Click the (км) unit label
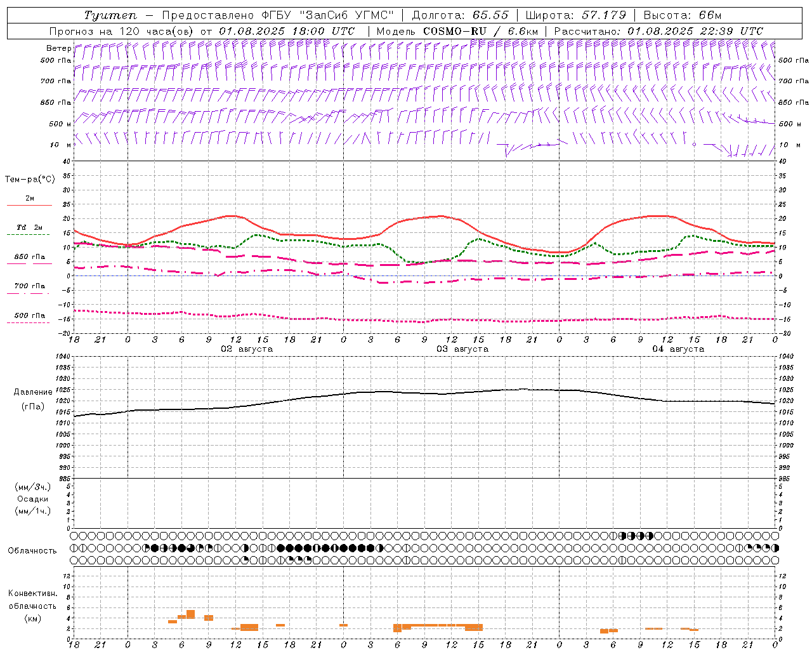 (32, 618)
